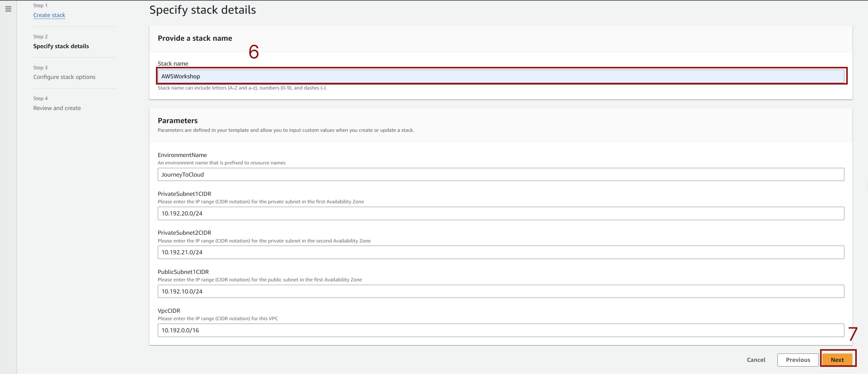Select the PrivateSubnet1CIDR parameter label
This screenshot has height=374, width=868.
click(184, 194)
